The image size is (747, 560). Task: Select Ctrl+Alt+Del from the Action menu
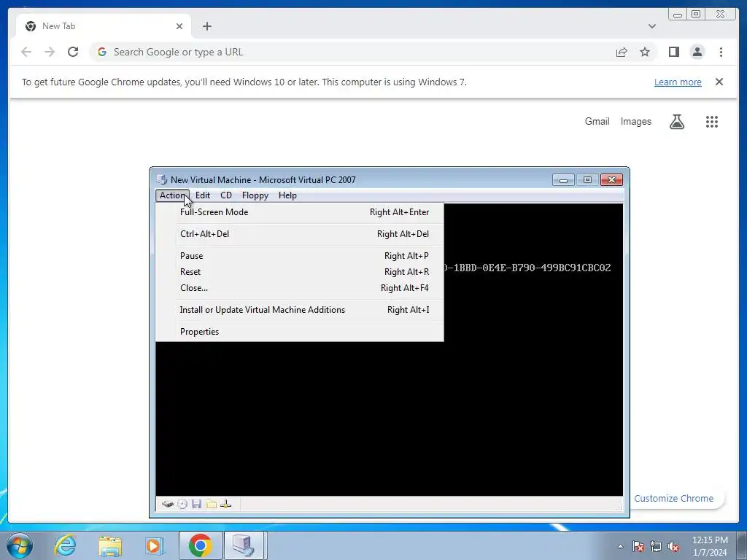300,234
